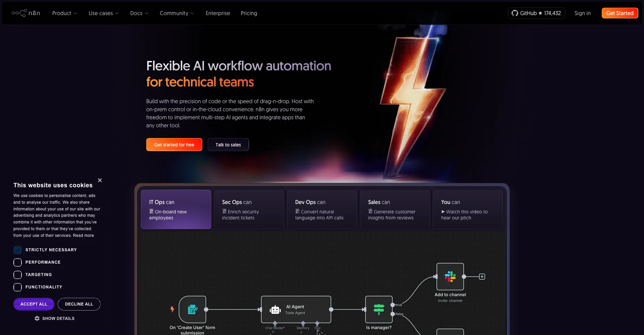Click the form submission trigger node

192,310
